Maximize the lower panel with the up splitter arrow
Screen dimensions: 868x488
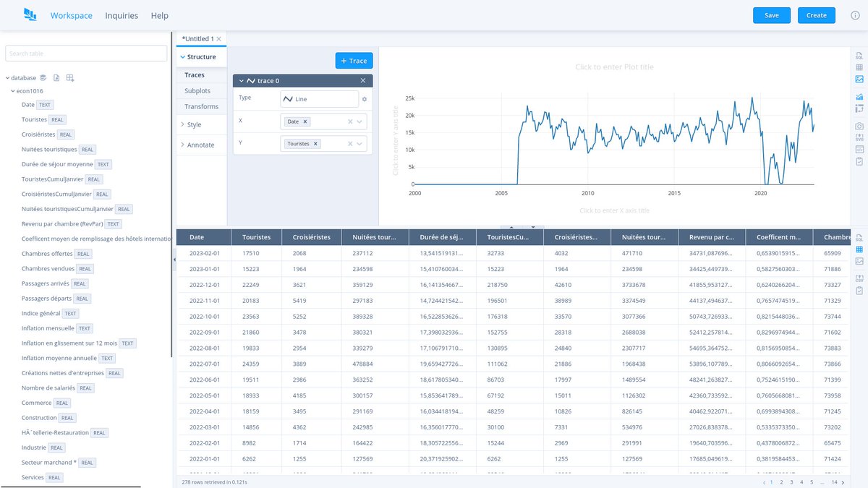[511, 227]
